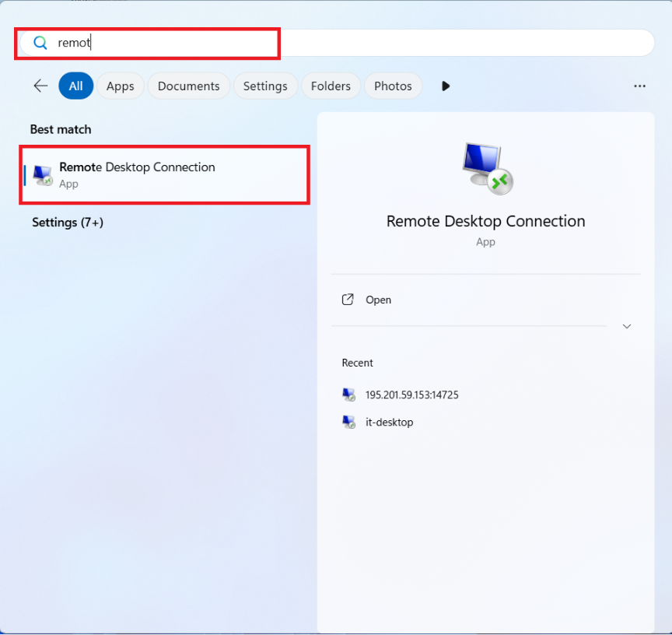Go back using the left arrow
This screenshot has width=672, height=635.
point(40,86)
